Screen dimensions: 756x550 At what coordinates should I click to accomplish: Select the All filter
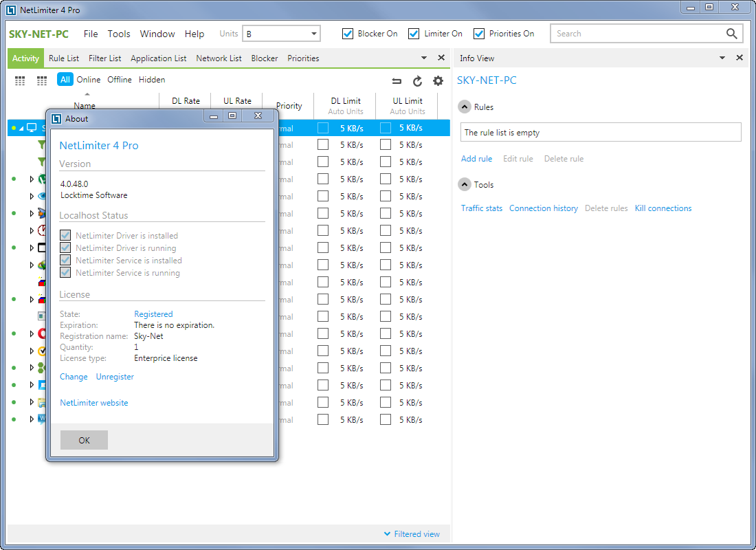tap(65, 80)
